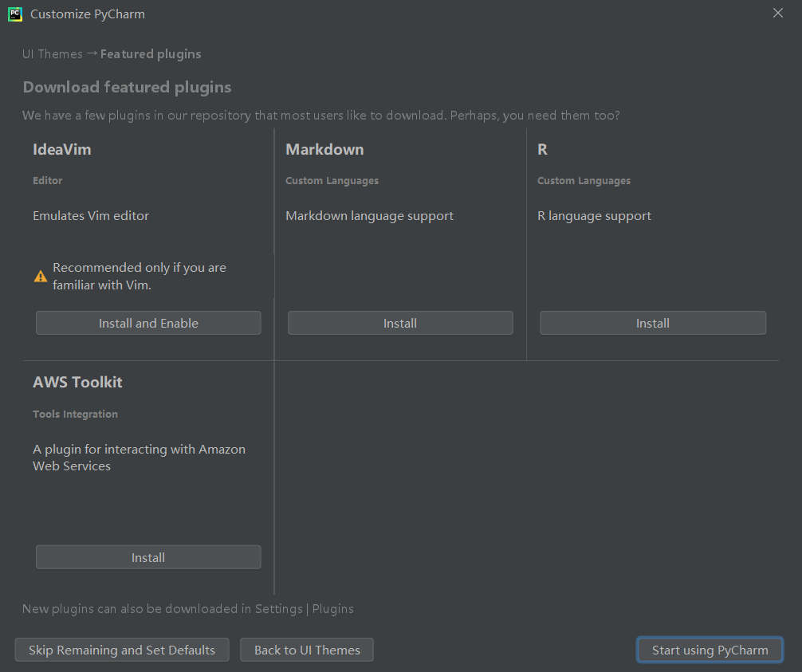Click the AWS Toolkit plugin title
Screen dimensions: 802x672
tap(77, 382)
